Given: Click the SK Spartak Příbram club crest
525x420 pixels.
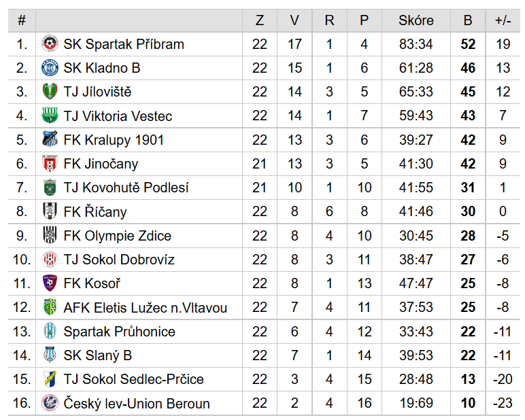Looking at the screenshot, I should 50,44.
